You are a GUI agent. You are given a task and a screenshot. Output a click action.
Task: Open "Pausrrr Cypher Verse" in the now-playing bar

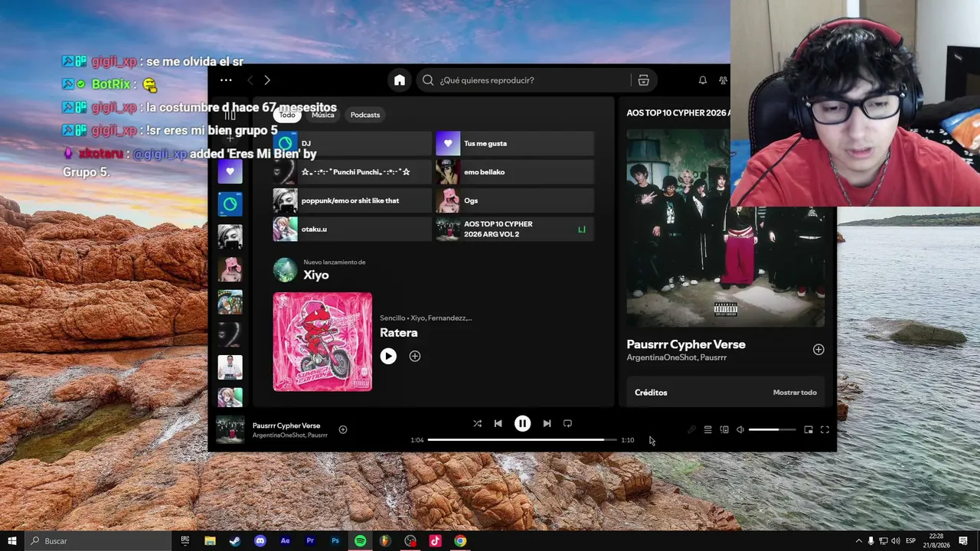click(286, 425)
